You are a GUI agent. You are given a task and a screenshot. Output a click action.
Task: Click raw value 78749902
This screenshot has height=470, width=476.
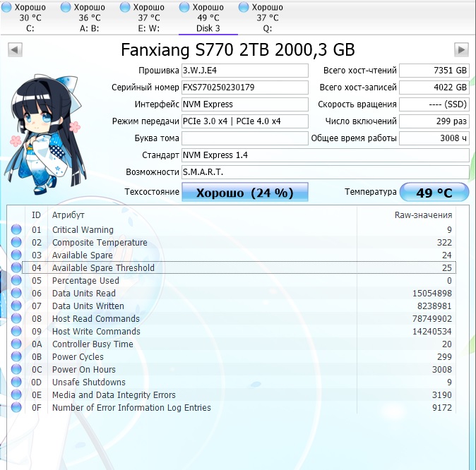(432, 318)
